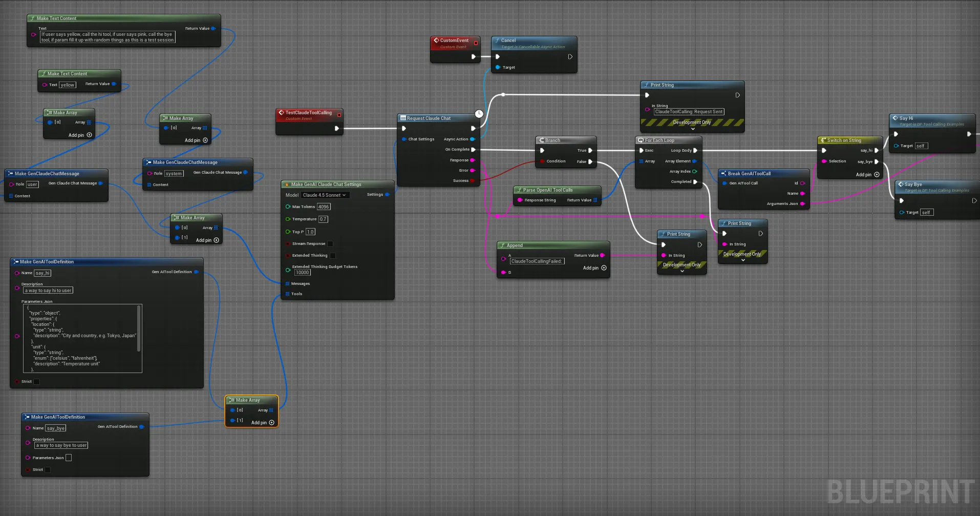Screen dimensions: 980x516
Task: Click the Arguments Json pin on Break GenAIToolCall
Action: point(802,203)
